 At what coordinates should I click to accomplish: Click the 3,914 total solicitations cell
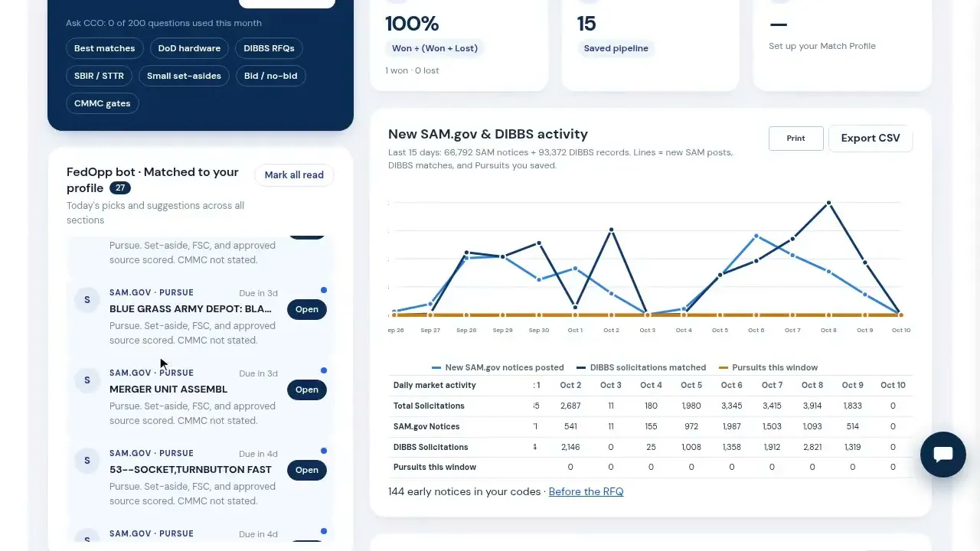pos(812,406)
